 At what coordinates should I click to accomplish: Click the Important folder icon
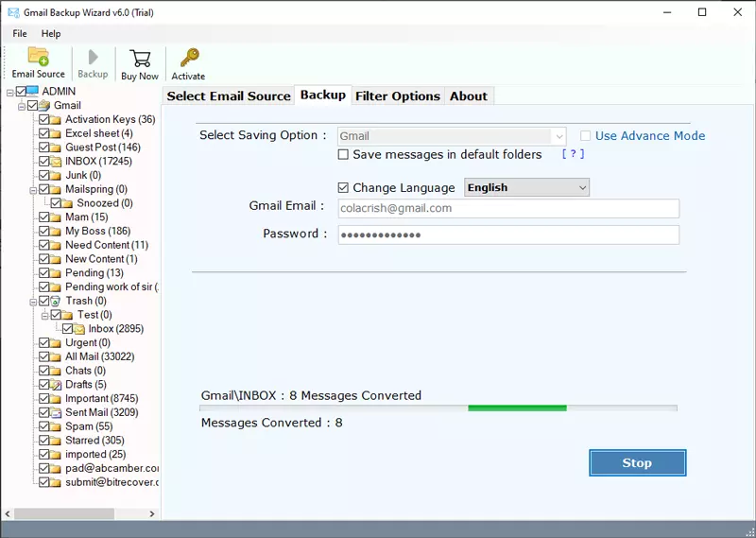click(x=56, y=399)
